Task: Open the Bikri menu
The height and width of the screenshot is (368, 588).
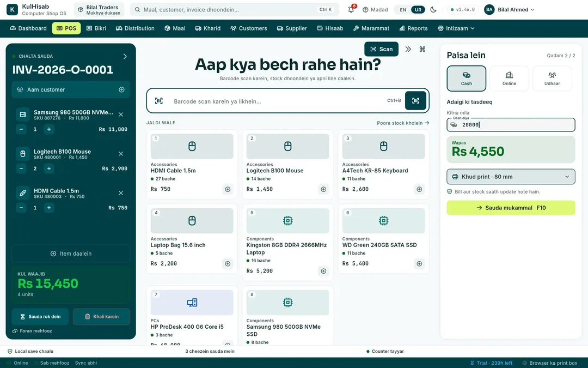Action: (x=96, y=28)
